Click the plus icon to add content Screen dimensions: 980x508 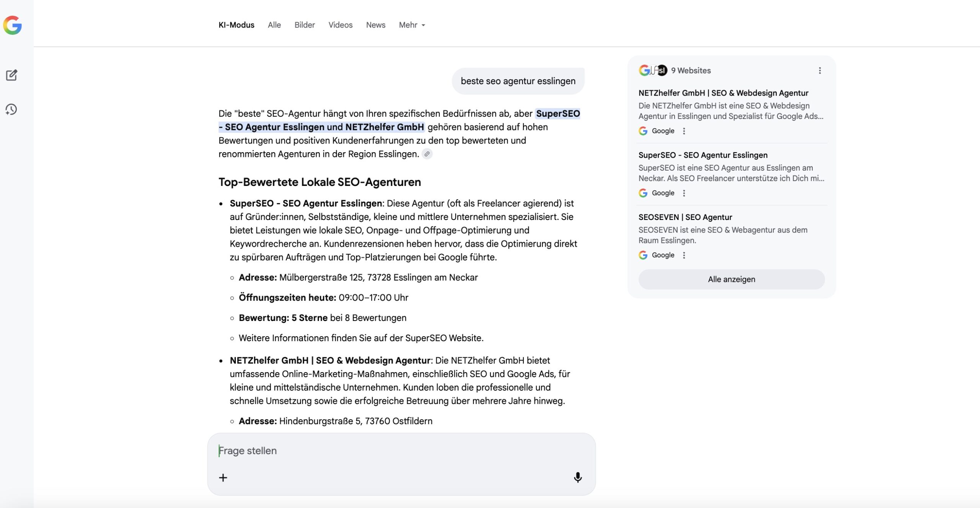tap(223, 477)
